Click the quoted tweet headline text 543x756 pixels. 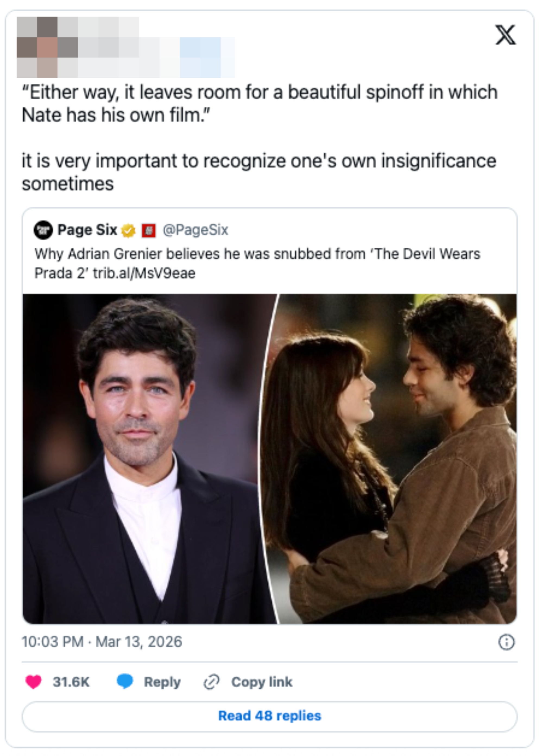(x=257, y=263)
